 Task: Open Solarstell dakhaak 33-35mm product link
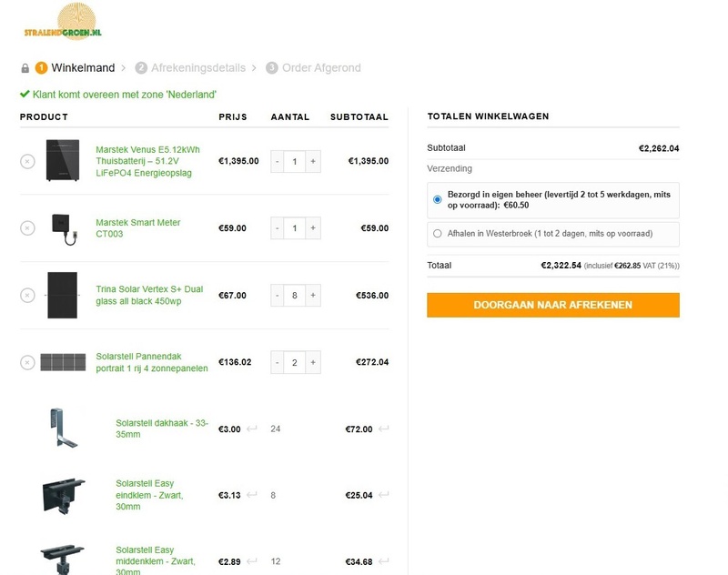(162, 429)
